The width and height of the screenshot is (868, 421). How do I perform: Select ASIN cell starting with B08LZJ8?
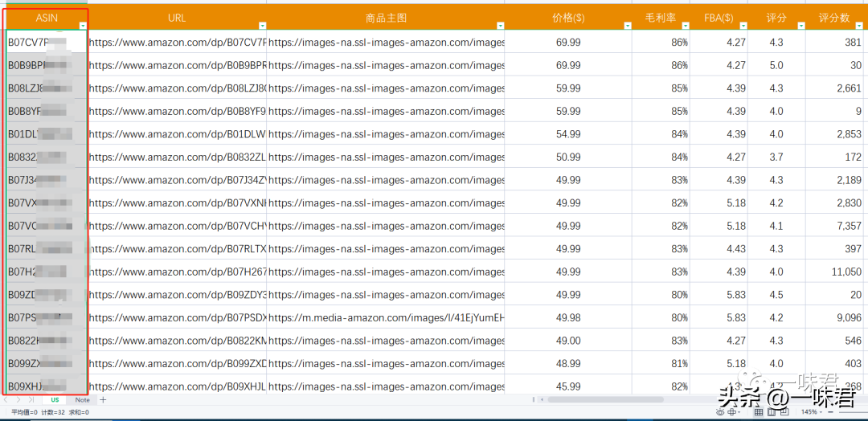(x=46, y=88)
